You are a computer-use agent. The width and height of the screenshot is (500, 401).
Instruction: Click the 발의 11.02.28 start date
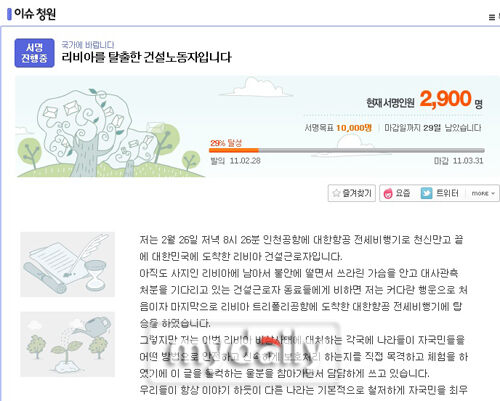[x=235, y=161]
